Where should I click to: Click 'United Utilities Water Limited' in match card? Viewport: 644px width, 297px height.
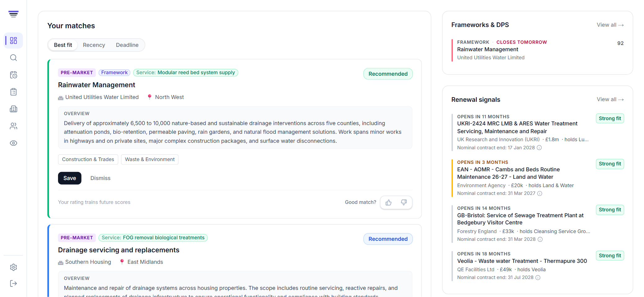[102, 97]
